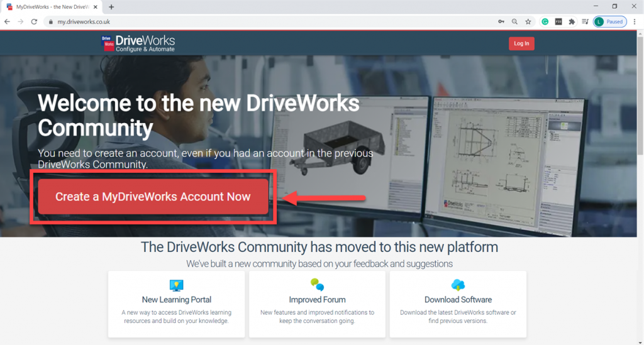Click the Download Software cloud icon
Screen dimensions: 644x345
pyautogui.click(x=458, y=284)
